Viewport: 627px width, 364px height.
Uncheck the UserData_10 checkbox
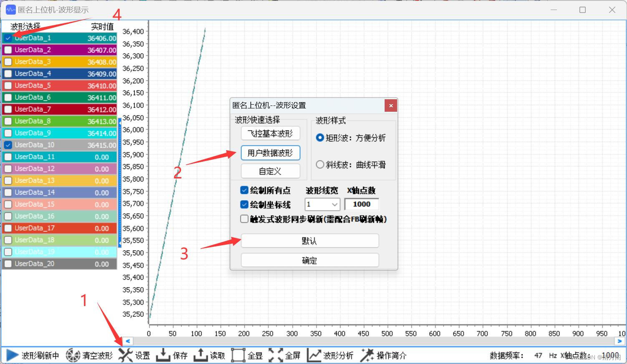(8, 145)
